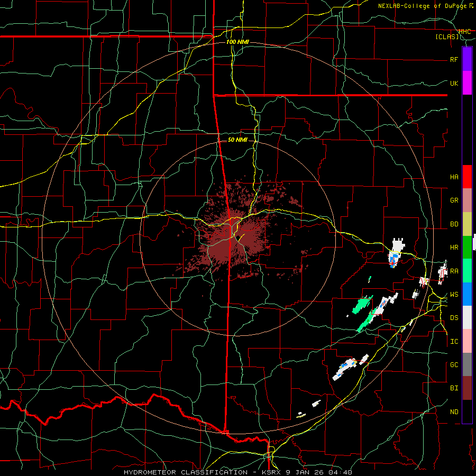Click the ND legend label
This screenshot has width=476, height=476.
pyautogui.click(x=454, y=412)
